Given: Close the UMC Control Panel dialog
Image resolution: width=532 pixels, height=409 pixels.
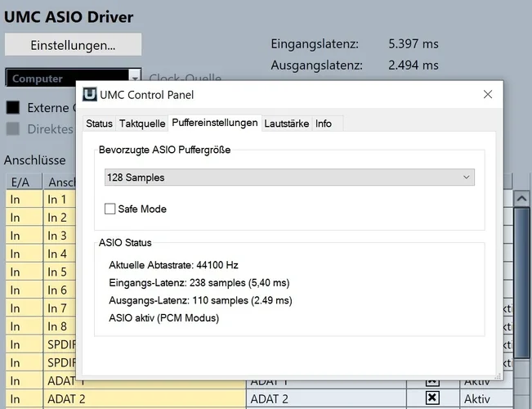Looking at the screenshot, I should click(x=488, y=94).
